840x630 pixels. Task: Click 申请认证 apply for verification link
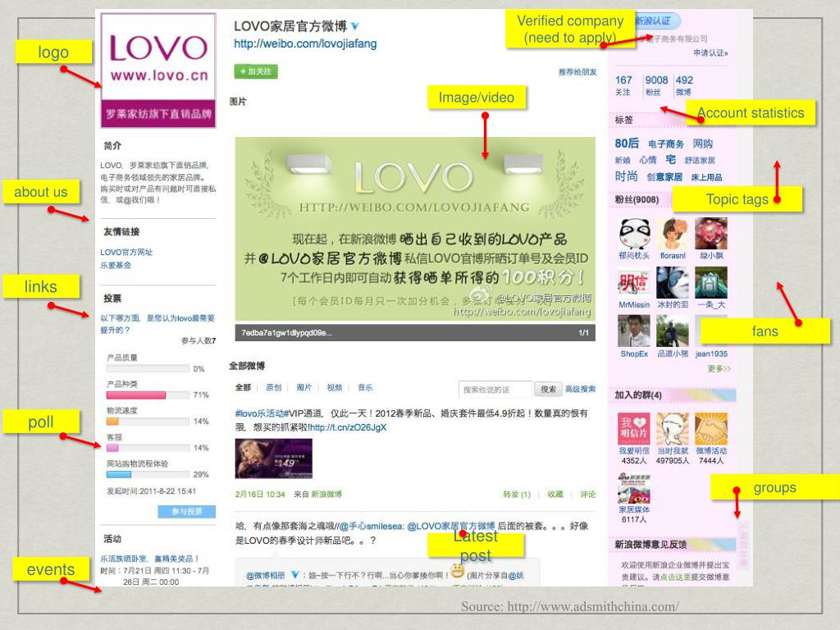[x=710, y=52]
